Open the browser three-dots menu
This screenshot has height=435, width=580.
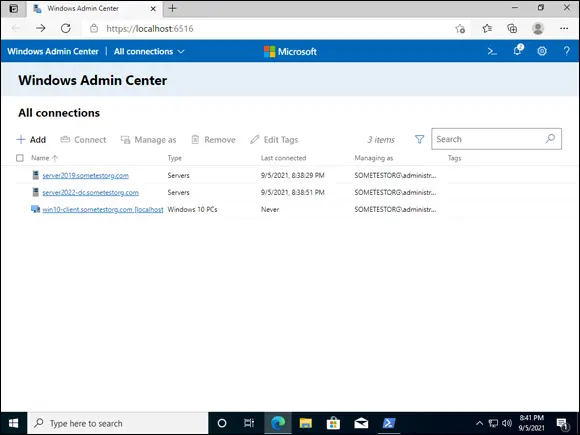[x=564, y=28]
